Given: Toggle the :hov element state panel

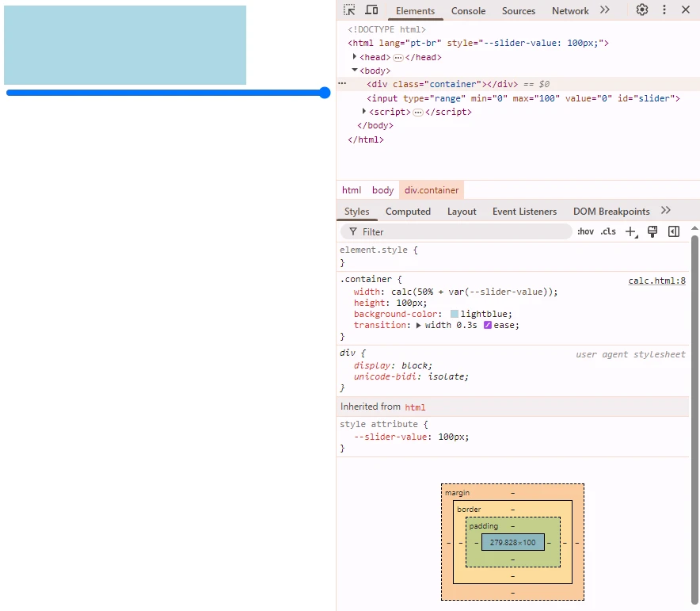Looking at the screenshot, I should point(585,231).
